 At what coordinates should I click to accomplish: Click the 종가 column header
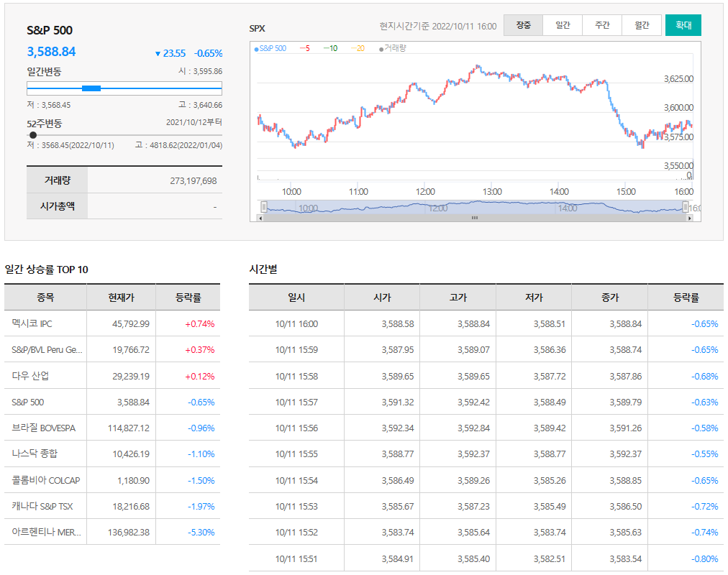(609, 298)
